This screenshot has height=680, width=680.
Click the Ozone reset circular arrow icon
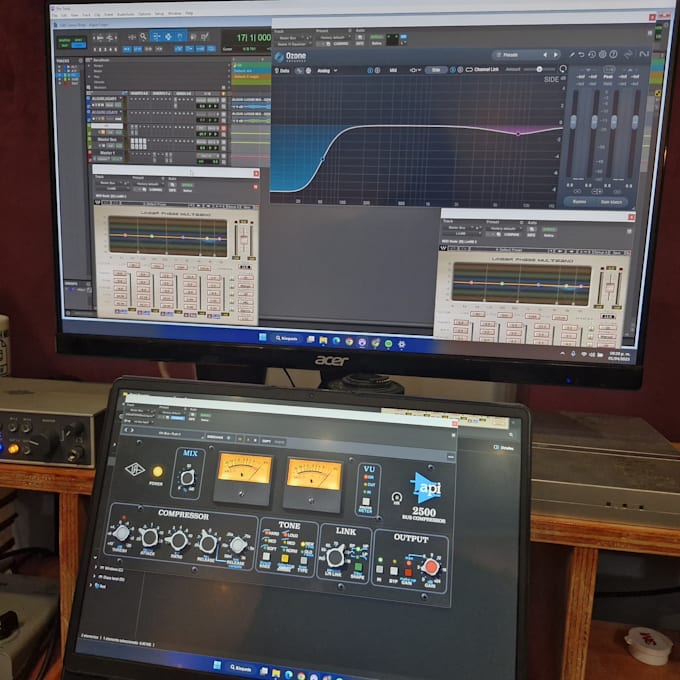coord(563,69)
